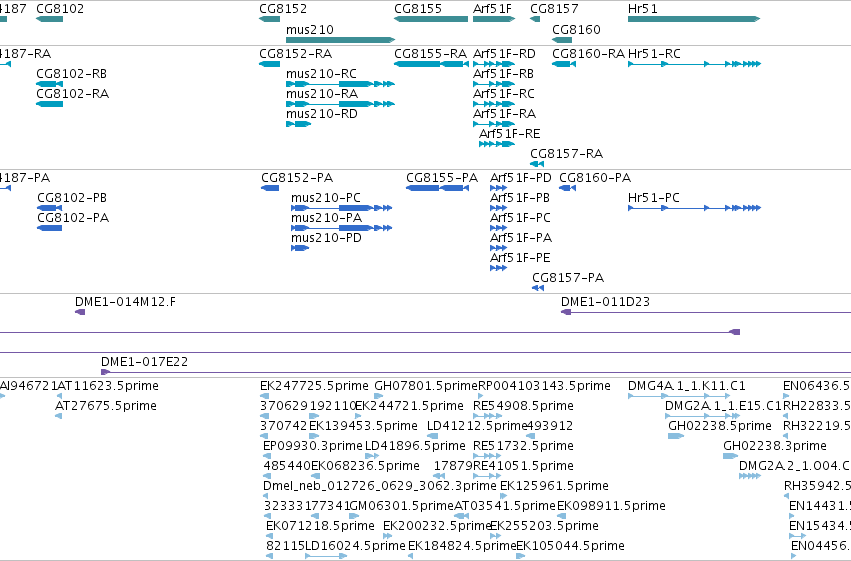Click the Arf51F-RE transcript label
The image size is (851, 561).
[x=510, y=134]
